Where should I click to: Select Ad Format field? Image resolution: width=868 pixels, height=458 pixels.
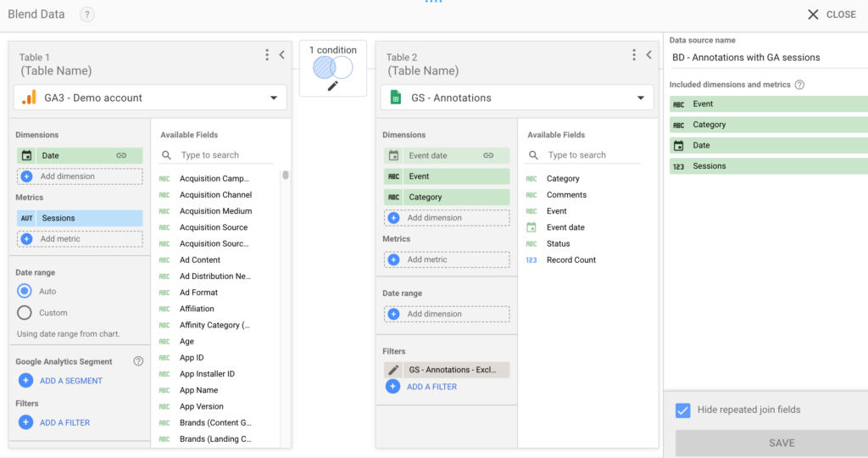(x=198, y=293)
